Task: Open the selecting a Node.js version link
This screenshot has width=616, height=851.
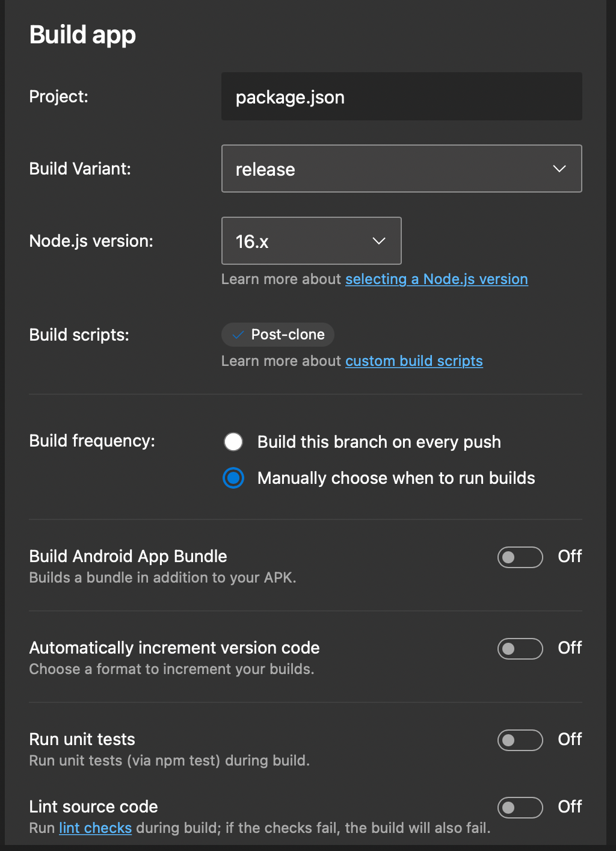Action: pos(436,279)
